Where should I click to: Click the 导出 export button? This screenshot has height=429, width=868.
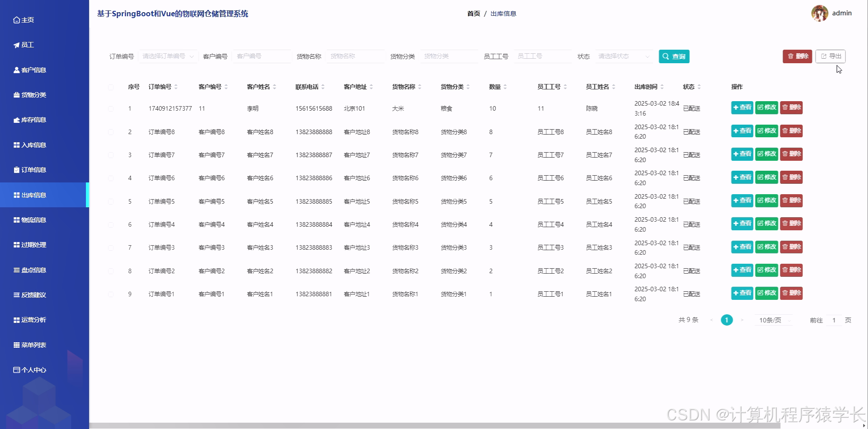(x=831, y=56)
